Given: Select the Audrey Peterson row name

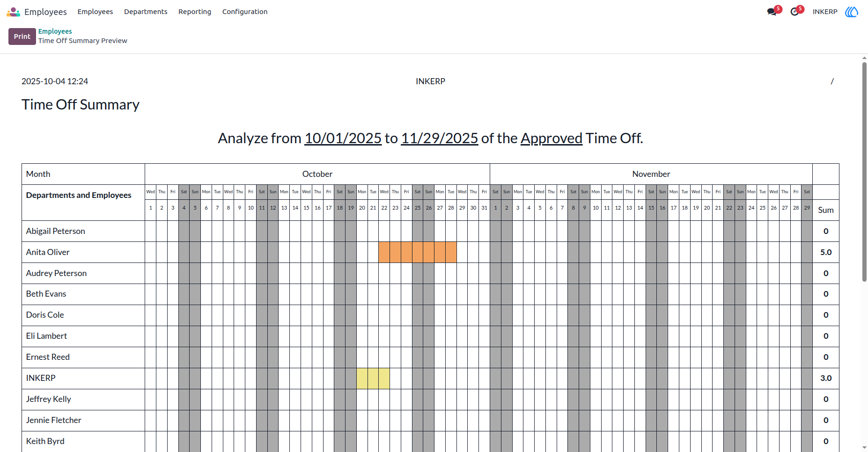Looking at the screenshot, I should click(56, 273).
